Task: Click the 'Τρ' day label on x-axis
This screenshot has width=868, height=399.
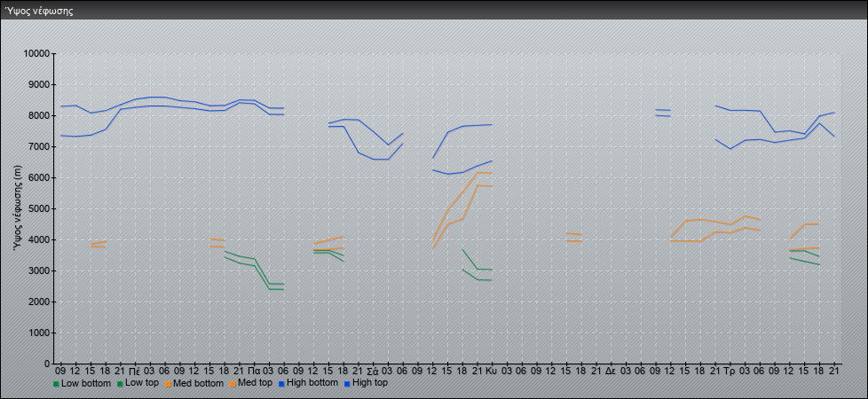Action: (x=730, y=371)
